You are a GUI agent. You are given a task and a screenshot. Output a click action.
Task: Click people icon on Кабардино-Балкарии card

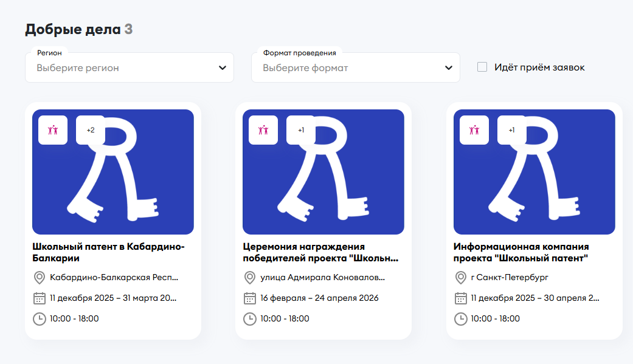(x=53, y=130)
